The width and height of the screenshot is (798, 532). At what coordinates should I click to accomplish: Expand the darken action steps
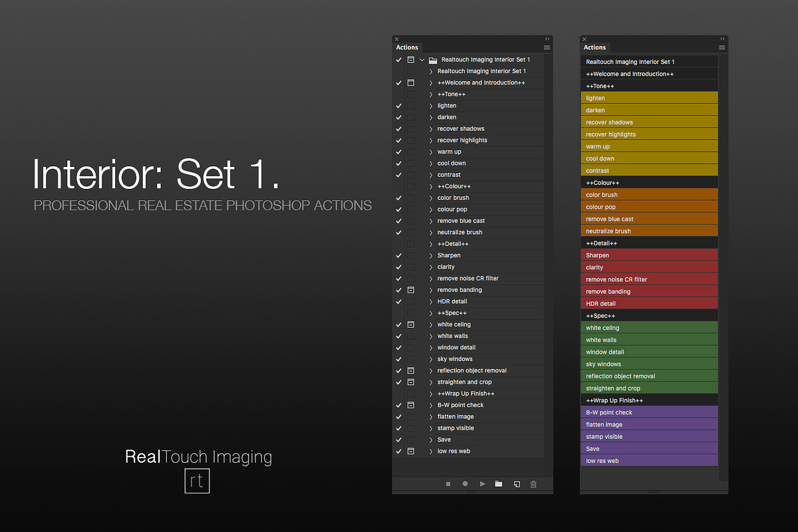click(x=431, y=118)
